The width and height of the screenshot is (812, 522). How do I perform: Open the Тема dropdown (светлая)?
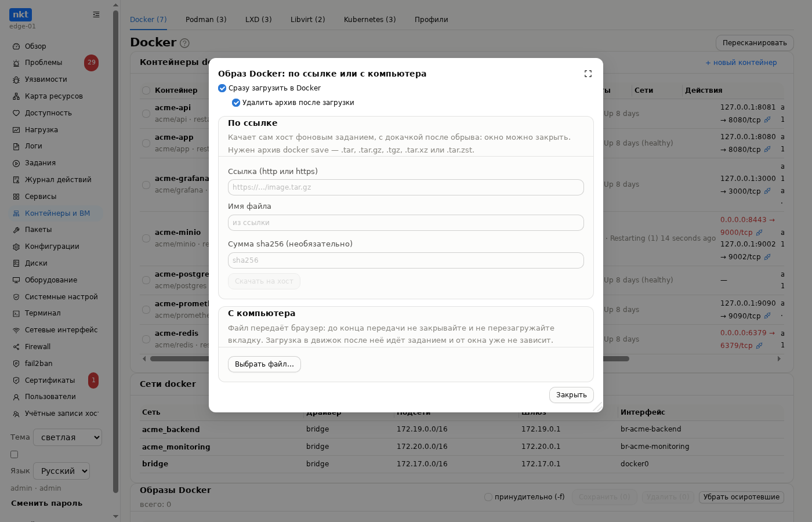(67, 437)
